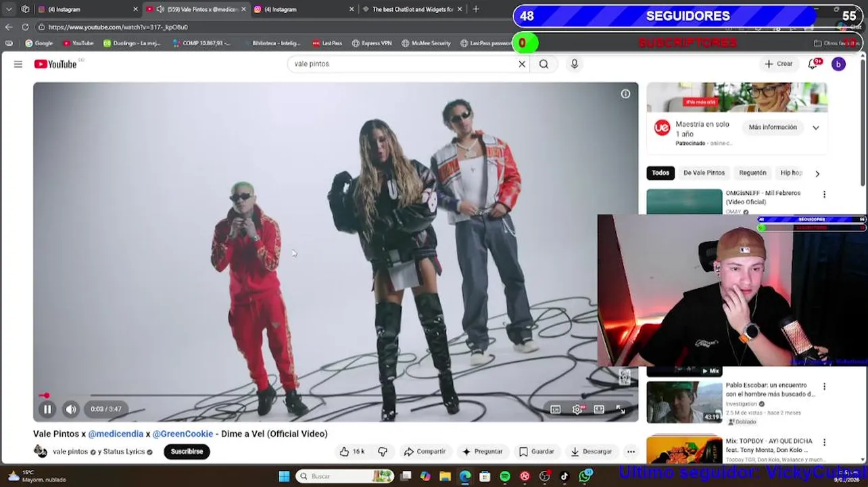The height and width of the screenshot is (487, 868).
Task: Mute the YouTube tab with its speaker icon
Action: tap(160, 9)
